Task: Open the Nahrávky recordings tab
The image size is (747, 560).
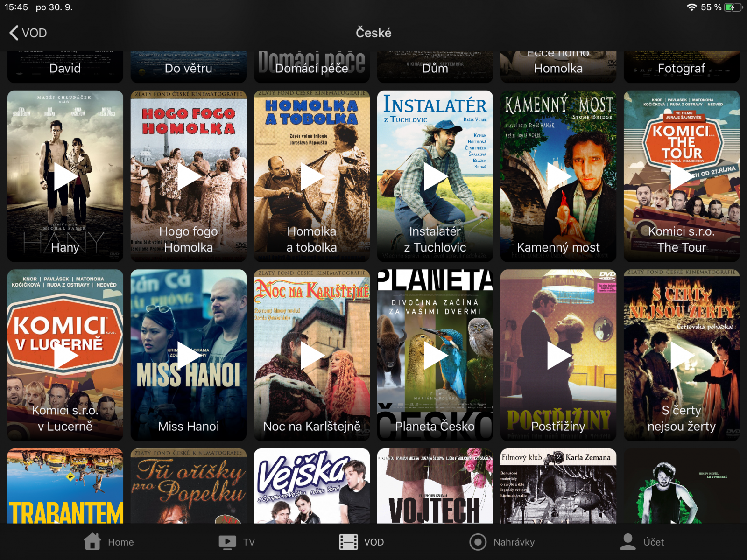Action: (501, 542)
